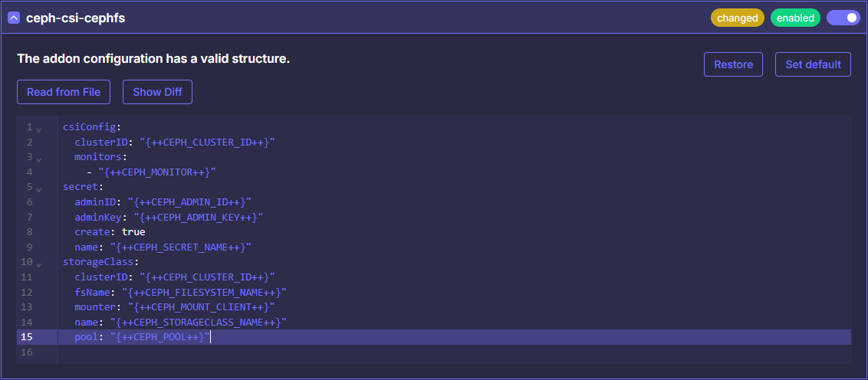Click the green 'enabled' status badge
868x380 pixels.
[795, 18]
